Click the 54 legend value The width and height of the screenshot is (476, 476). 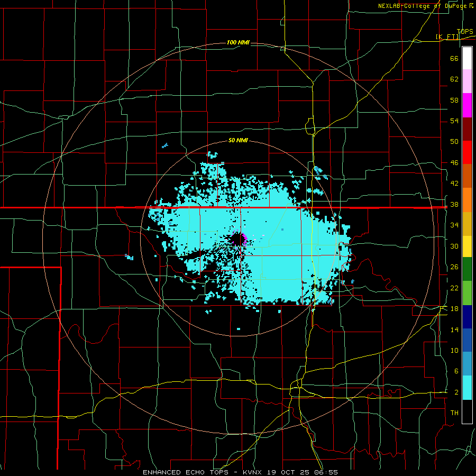[x=454, y=121]
